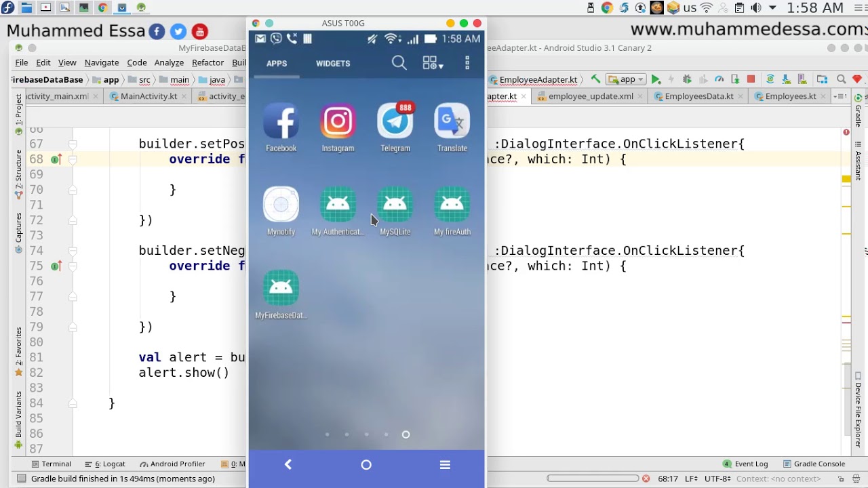This screenshot has width=868, height=488.
Task: Open the Gradle Console panel
Action: tap(814, 464)
